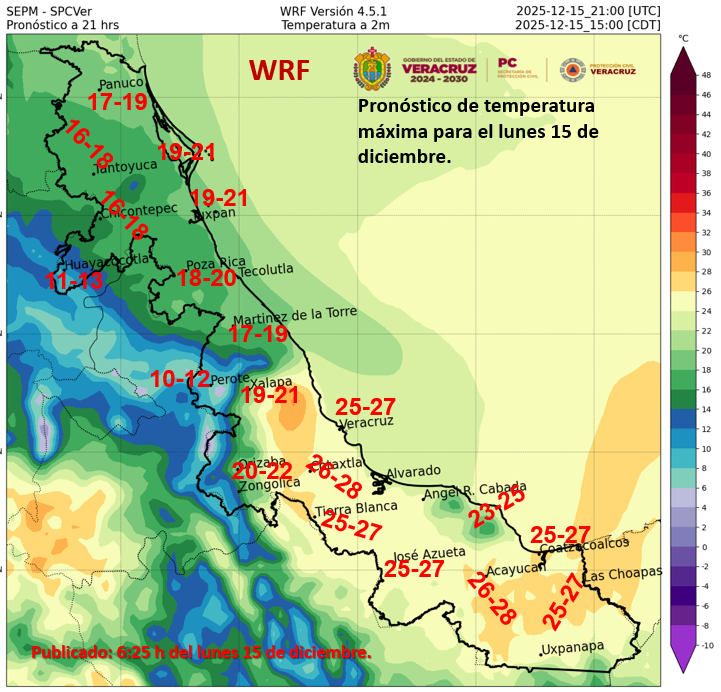Click the SEPM - SPCVer header label
721x692 pixels.
[x=50, y=10]
